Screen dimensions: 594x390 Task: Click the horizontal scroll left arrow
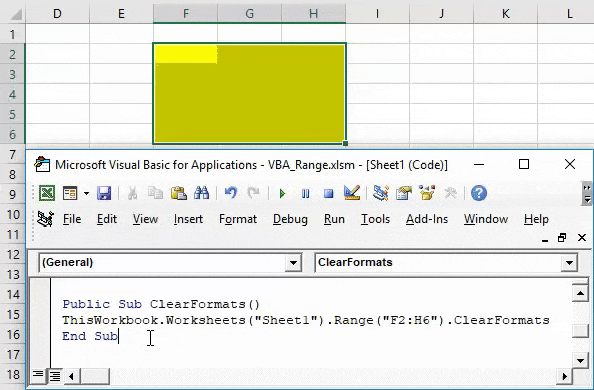[x=71, y=376]
